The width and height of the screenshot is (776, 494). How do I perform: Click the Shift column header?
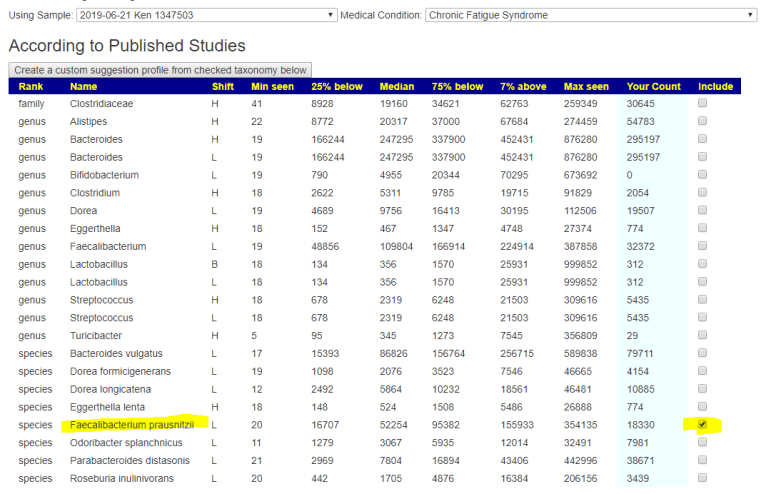click(x=222, y=87)
